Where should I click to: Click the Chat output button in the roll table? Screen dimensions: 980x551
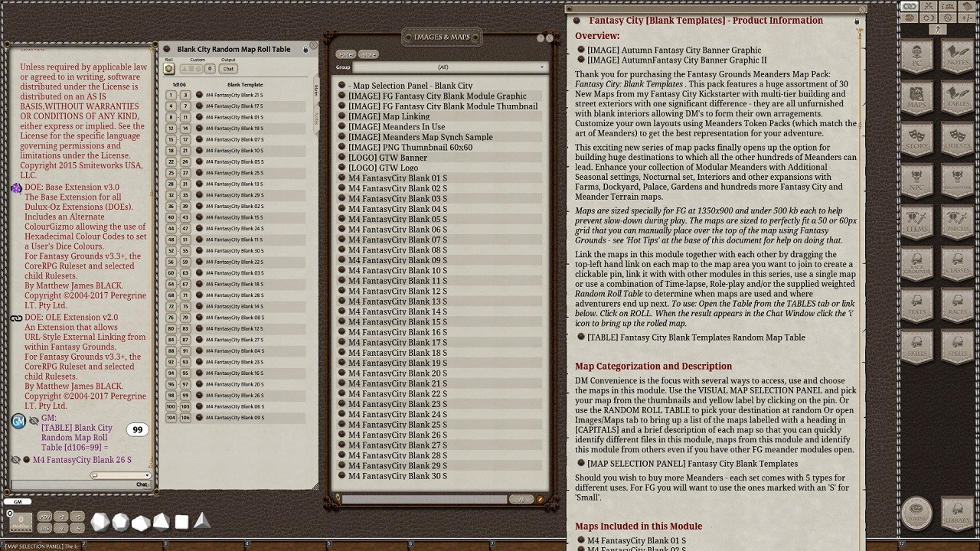point(228,69)
